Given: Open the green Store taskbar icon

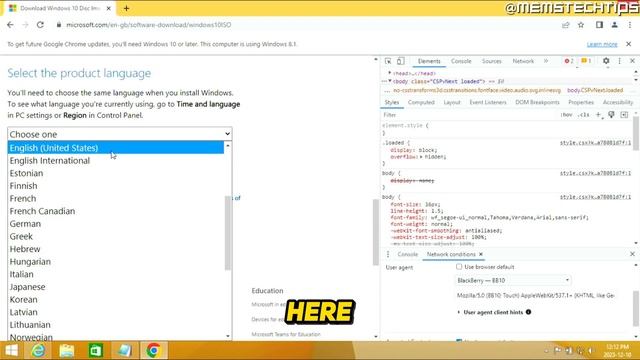Looking at the screenshot, I should point(96,351).
